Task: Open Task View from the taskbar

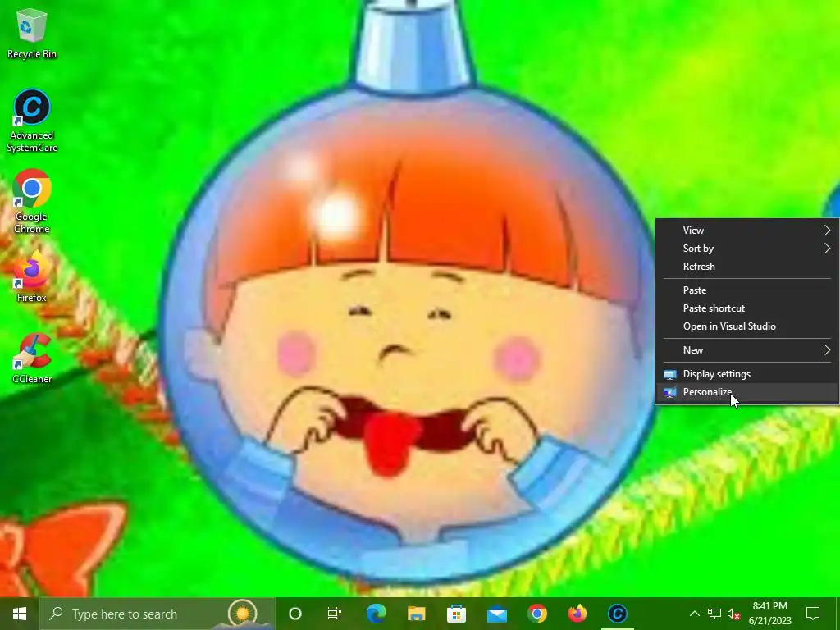Action: [x=335, y=614]
